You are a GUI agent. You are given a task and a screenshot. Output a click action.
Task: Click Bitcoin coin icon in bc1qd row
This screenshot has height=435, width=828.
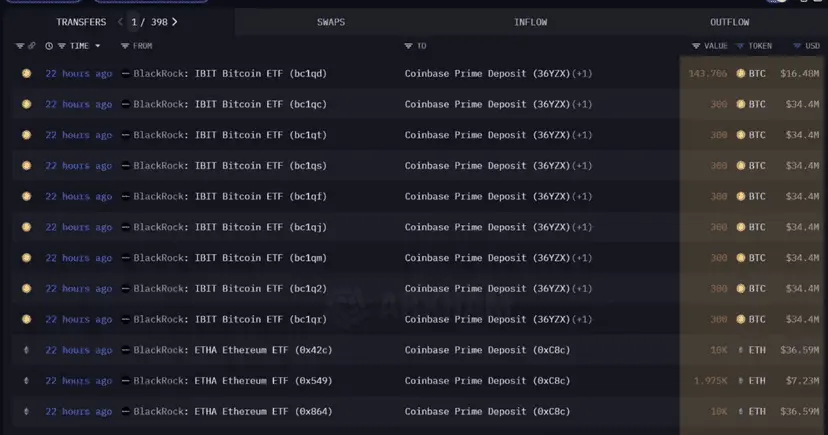(26, 73)
